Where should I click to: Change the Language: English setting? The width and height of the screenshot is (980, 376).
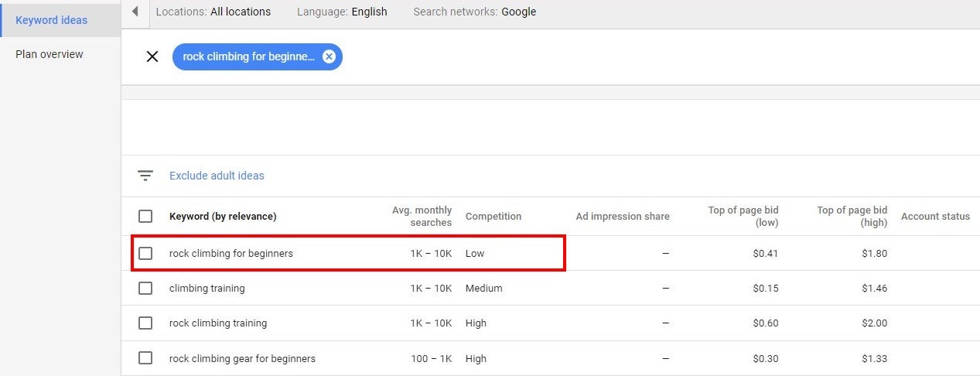pyautogui.click(x=342, y=12)
